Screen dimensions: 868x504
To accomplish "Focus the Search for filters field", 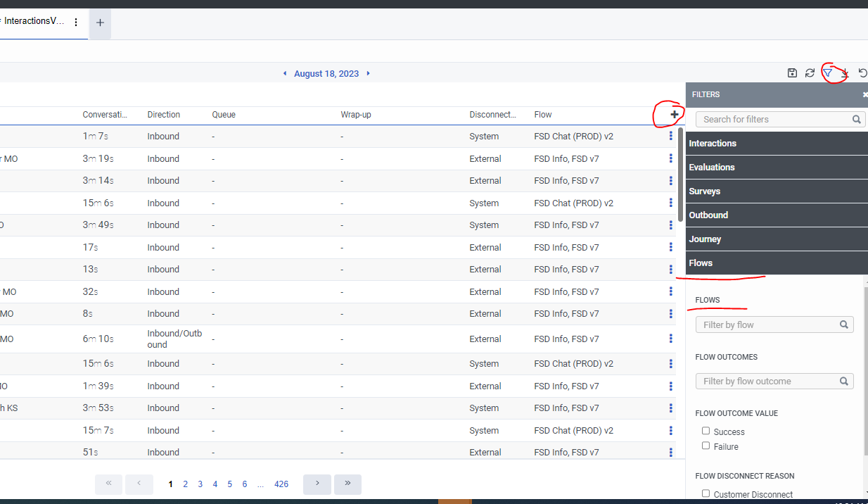I will [779, 120].
